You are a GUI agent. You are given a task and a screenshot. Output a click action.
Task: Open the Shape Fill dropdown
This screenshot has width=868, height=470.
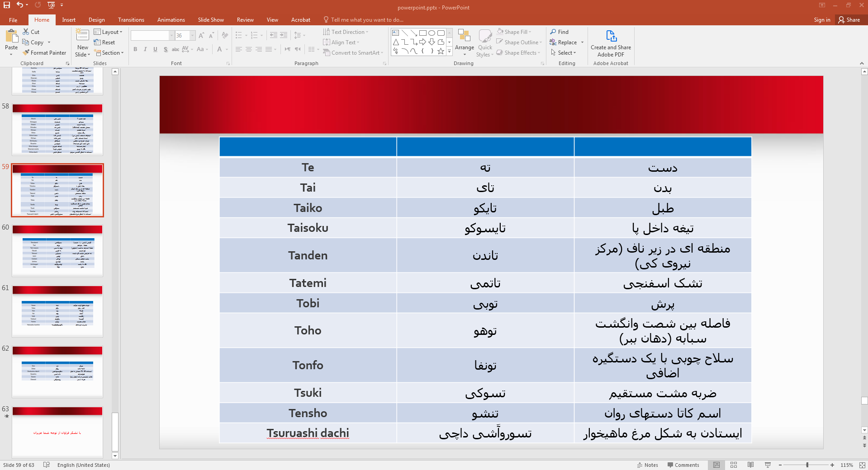(x=514, y=32)
